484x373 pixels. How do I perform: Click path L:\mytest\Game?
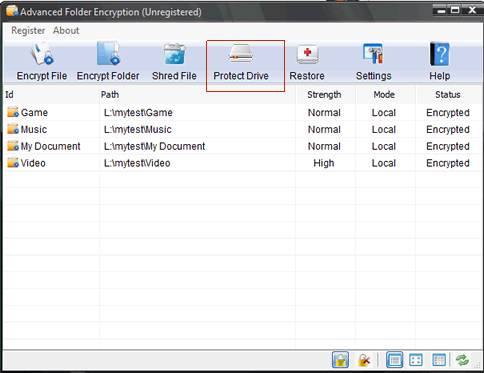pos(138,113)
